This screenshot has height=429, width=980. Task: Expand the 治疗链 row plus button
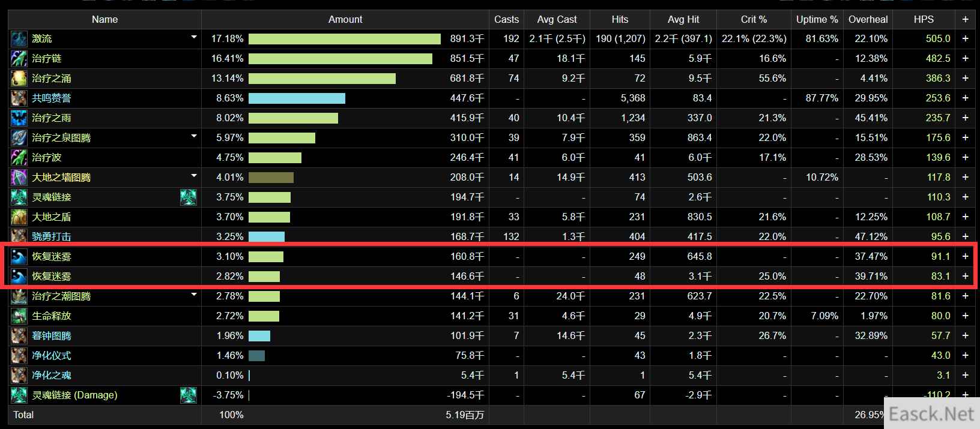click(x=965, y=58)
